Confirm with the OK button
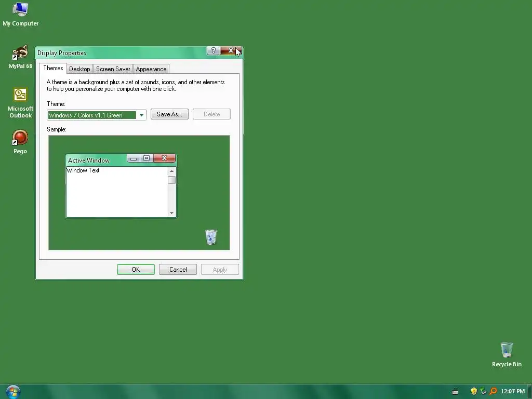Viewport: 532px width, 399px height. click(136, 270)
